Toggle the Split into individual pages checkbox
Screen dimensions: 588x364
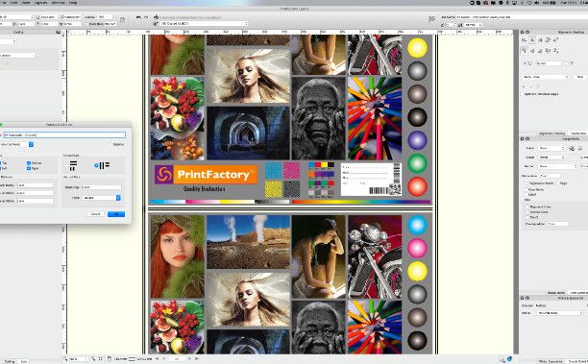[x=523, y=94]
